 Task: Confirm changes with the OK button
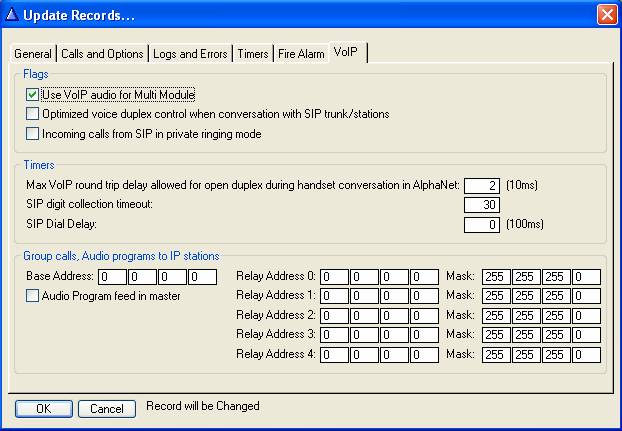(44, 408)
